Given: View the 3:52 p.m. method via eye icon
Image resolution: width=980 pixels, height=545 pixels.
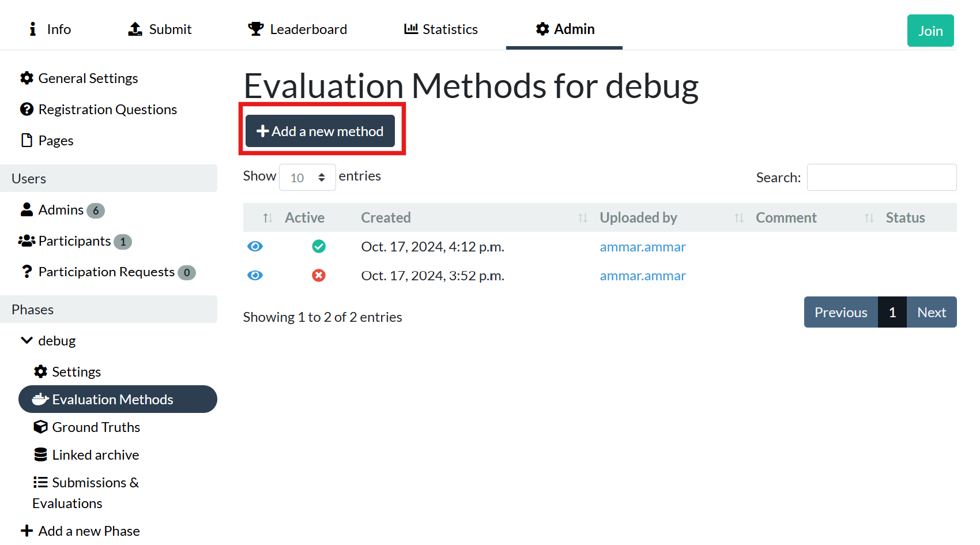Looking at the screenshot, I should [x=255, y=276].
